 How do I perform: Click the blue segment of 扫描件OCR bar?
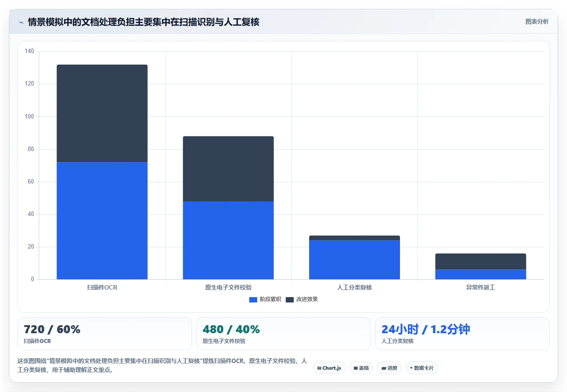click(102, 220)
